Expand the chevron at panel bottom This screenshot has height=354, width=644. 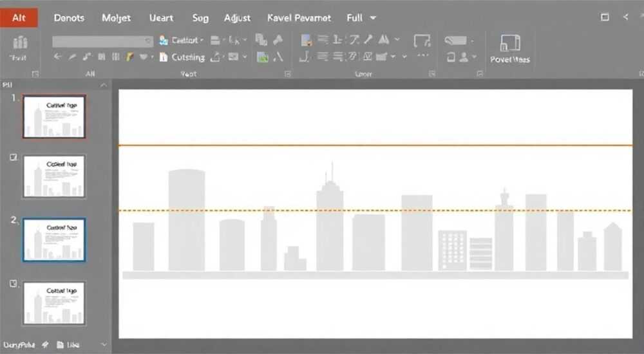tap(104, 344)
